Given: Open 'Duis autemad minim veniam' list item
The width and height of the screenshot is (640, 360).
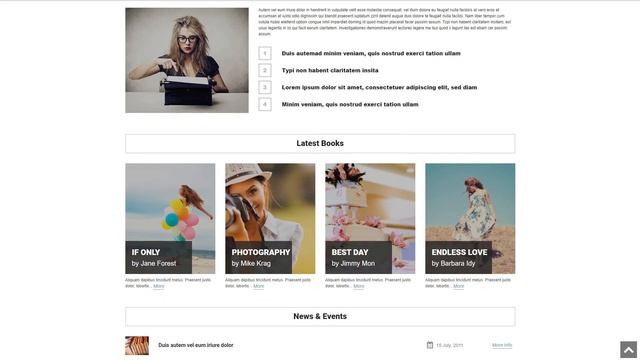Looking at the screenshot, I should (371, 53).
